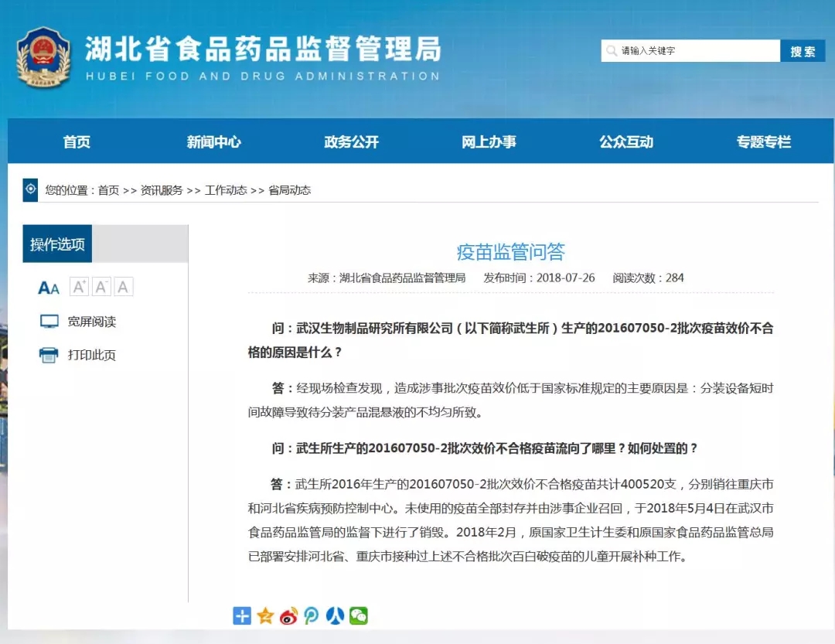Click 打印此页 to print page

click(91, 356)
